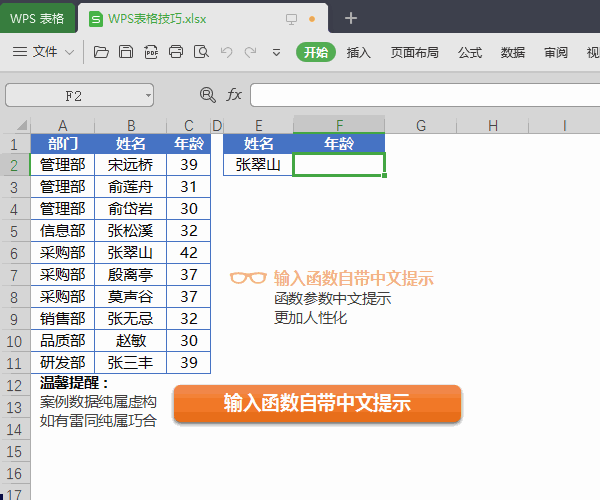Image resolution: width=600 pixels, height=500 pixels.
Task: Open Print Preview icon
Action: tap(201, 52)
